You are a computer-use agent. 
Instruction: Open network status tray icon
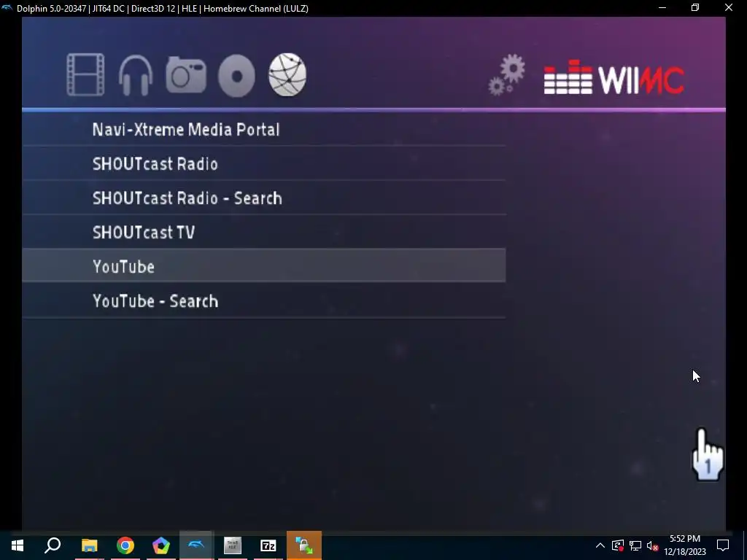635,545
